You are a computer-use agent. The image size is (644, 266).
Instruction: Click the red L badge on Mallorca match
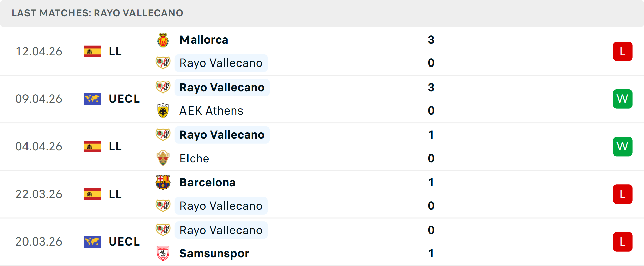(x=623, y=51)
